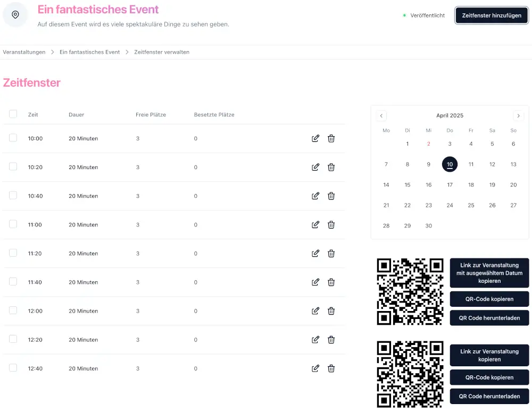532x412 pixels.
Task: Navigate to 'Ein fantastisches Event' breadcrumb
Action: pos(89,52)
